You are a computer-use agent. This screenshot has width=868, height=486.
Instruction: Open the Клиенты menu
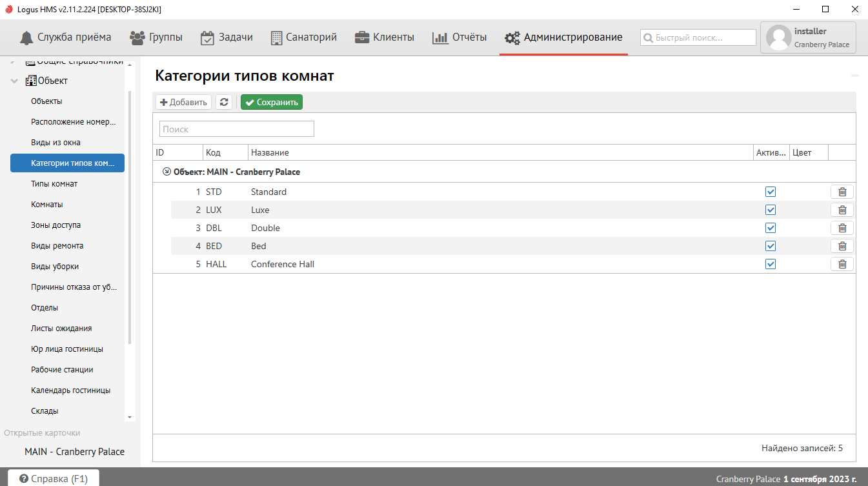point(385,37)
